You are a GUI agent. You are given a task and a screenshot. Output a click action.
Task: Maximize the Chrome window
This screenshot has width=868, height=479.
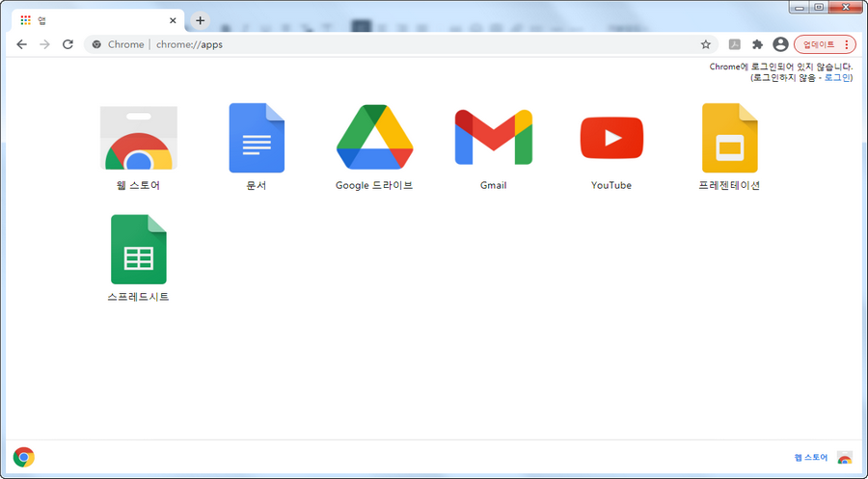(819, 7)
